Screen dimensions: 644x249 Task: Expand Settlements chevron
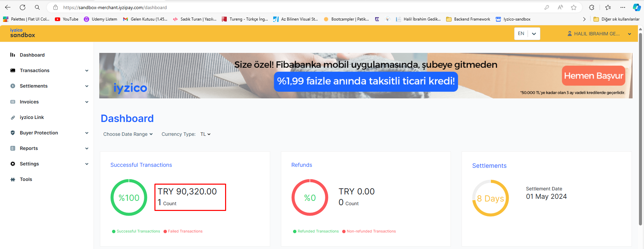(x=87, y=86)
